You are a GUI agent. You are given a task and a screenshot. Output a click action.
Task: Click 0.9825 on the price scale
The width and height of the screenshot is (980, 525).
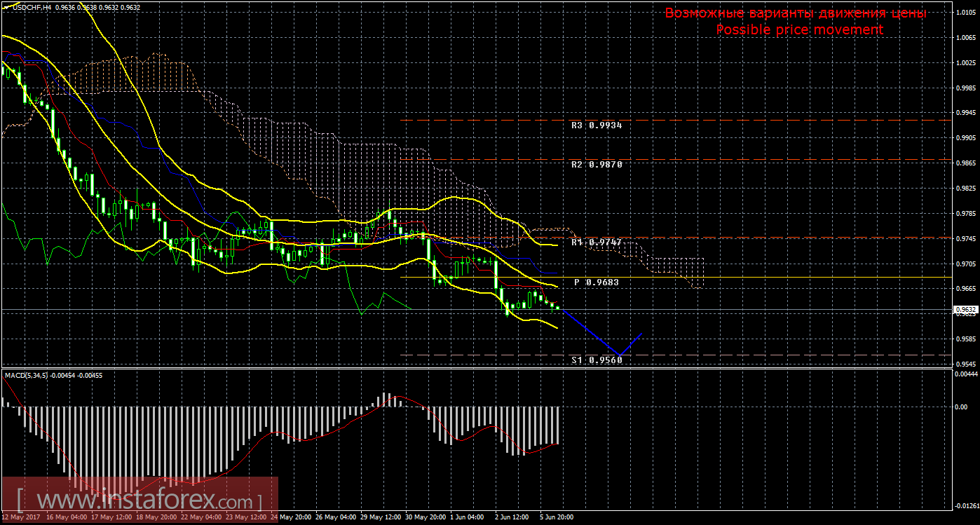[x=965, y=189]
